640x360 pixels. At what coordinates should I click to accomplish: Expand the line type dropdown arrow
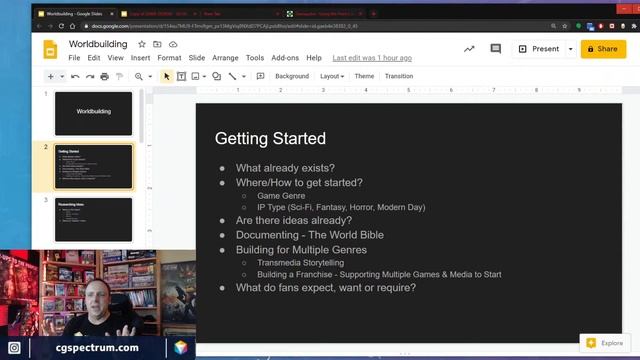click(244, 76)
